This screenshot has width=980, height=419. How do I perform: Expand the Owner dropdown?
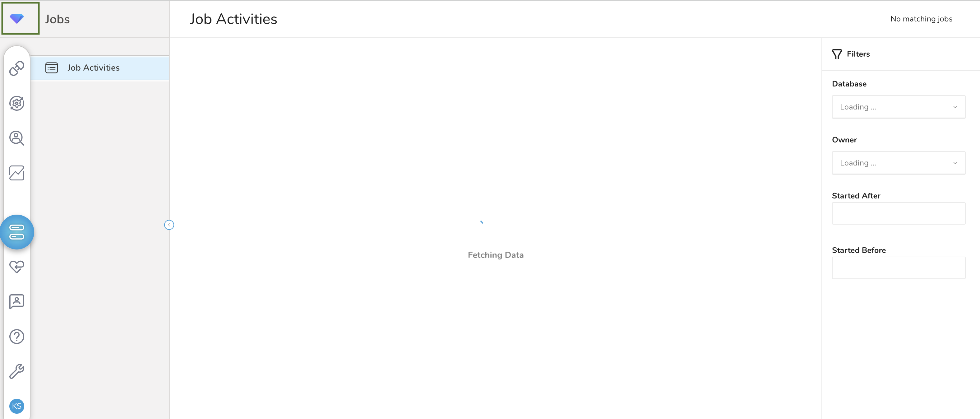(x=898, y=163)
